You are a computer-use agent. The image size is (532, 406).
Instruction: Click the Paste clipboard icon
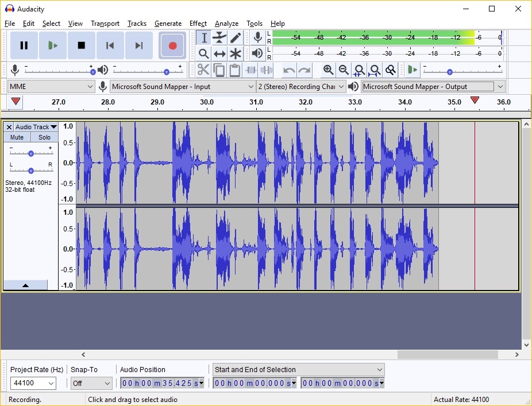(x=234, y=70)
